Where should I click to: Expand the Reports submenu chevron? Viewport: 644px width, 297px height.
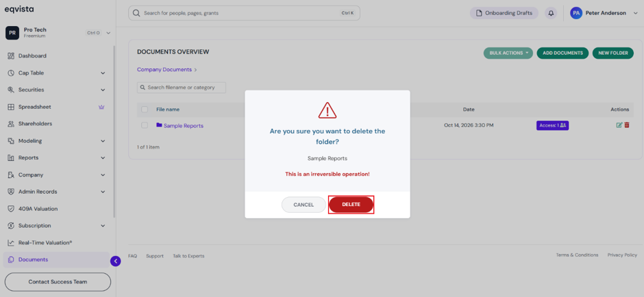coord(103,158)
